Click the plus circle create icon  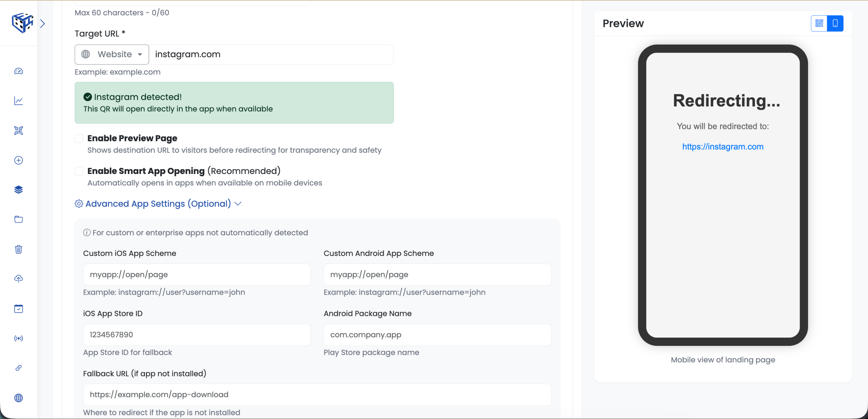[19, 160]
